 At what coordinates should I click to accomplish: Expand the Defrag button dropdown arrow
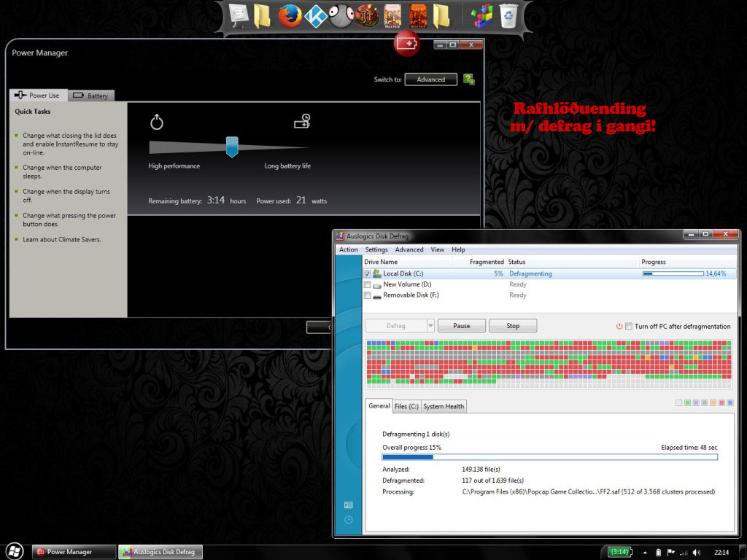click(x=430, y=326)
